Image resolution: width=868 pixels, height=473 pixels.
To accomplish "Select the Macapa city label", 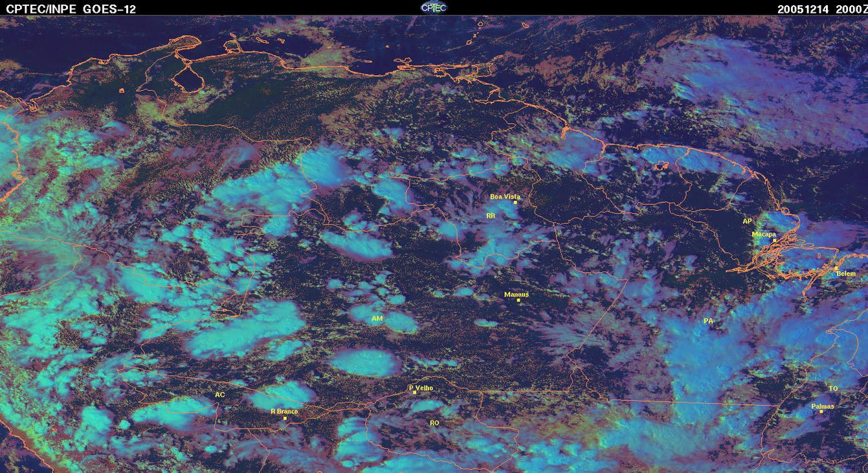I will point(764,234).
